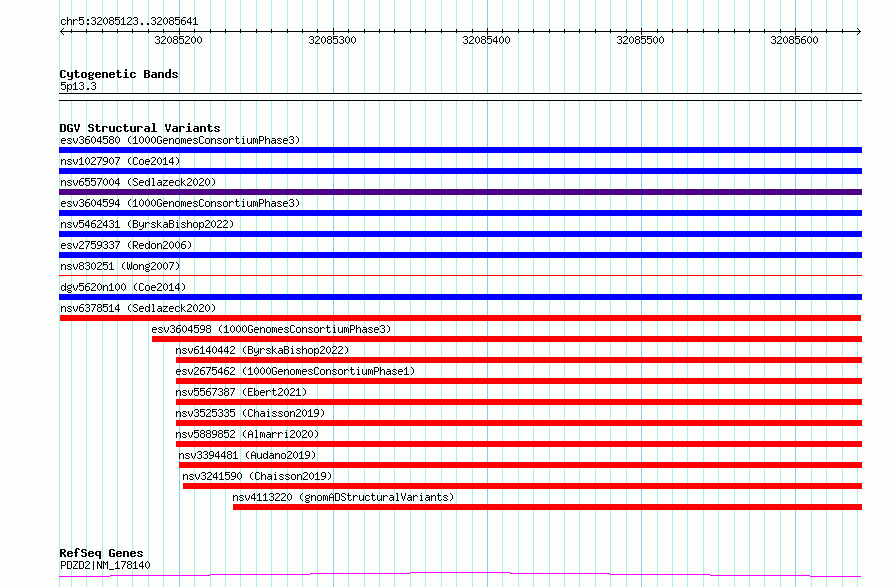
Task: Click the ruler's right end arrow
Action: point(859,31)
